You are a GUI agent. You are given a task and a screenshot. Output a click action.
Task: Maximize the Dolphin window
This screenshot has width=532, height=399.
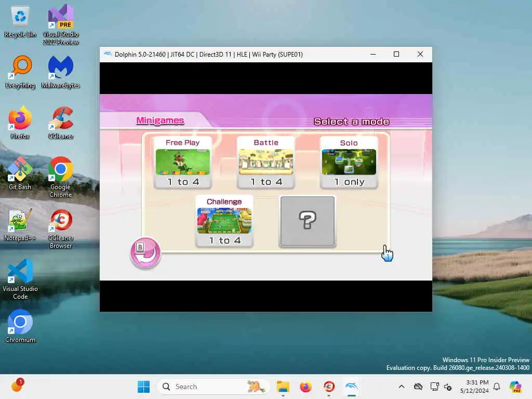396,54
